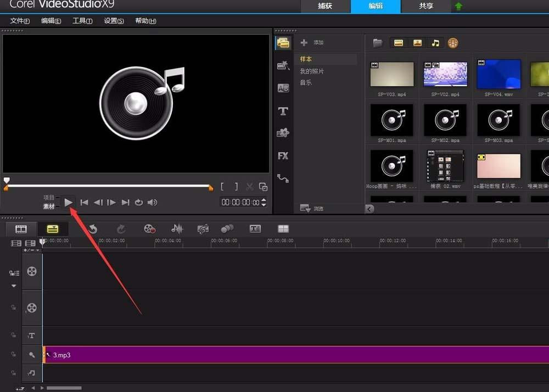
Task: Click the Undo arrow in timeline toolbar
Action: coord(93,229)
